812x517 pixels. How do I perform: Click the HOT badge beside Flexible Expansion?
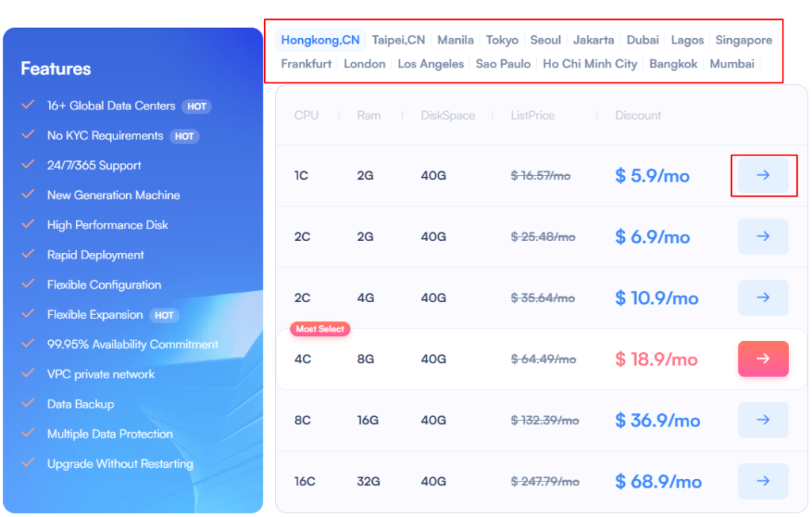tap(164, 315)
